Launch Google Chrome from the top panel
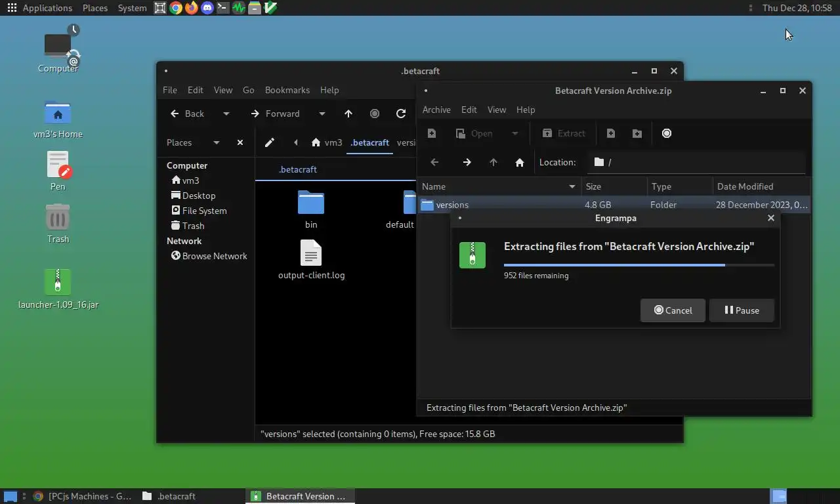 coord(175,8)
